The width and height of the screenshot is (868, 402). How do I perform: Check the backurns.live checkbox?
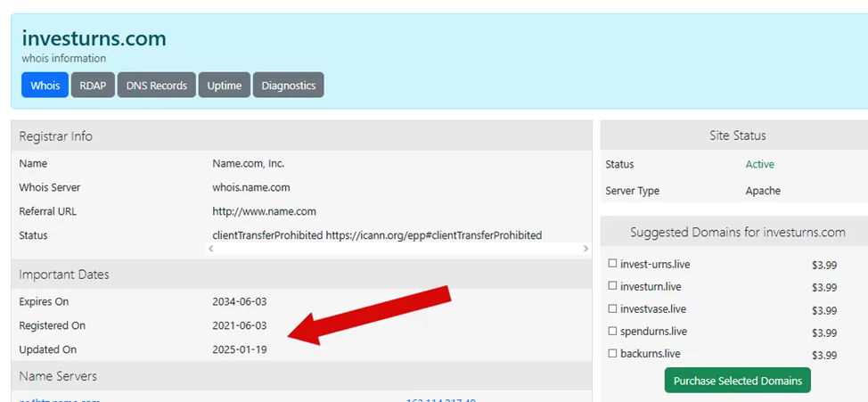(x=612, y=353)
